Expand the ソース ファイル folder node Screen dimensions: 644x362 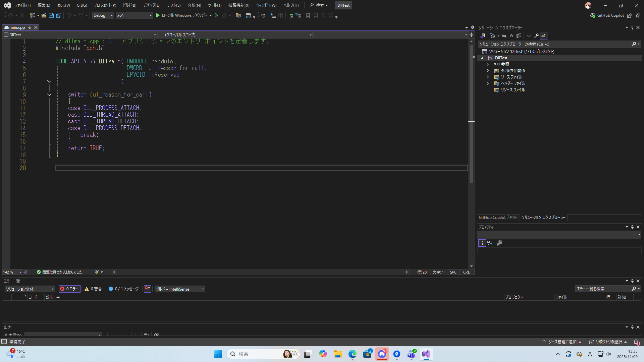coord(488,77)
